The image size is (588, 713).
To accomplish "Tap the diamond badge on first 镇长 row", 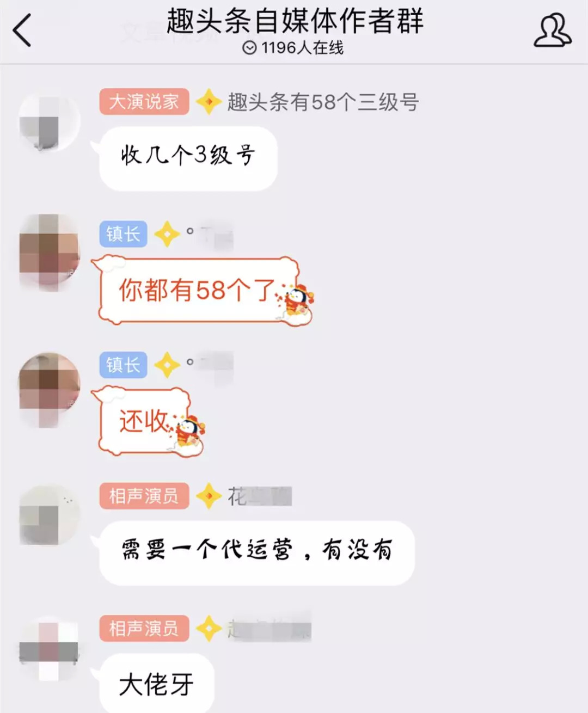I will 167,235.
